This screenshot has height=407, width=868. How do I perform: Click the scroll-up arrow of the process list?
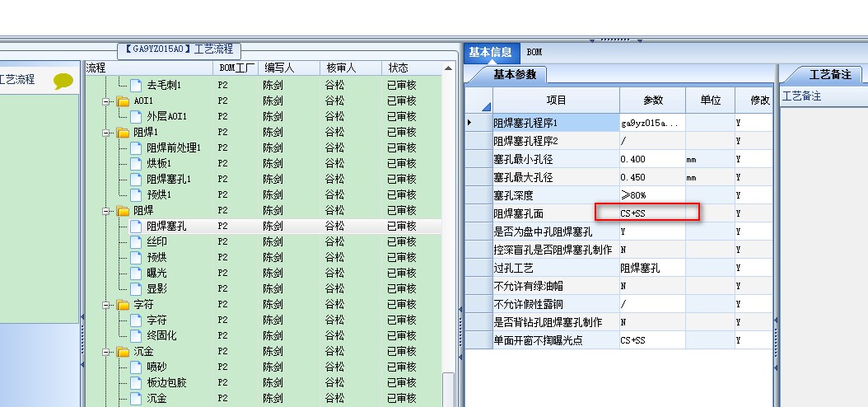click(448, 68)
